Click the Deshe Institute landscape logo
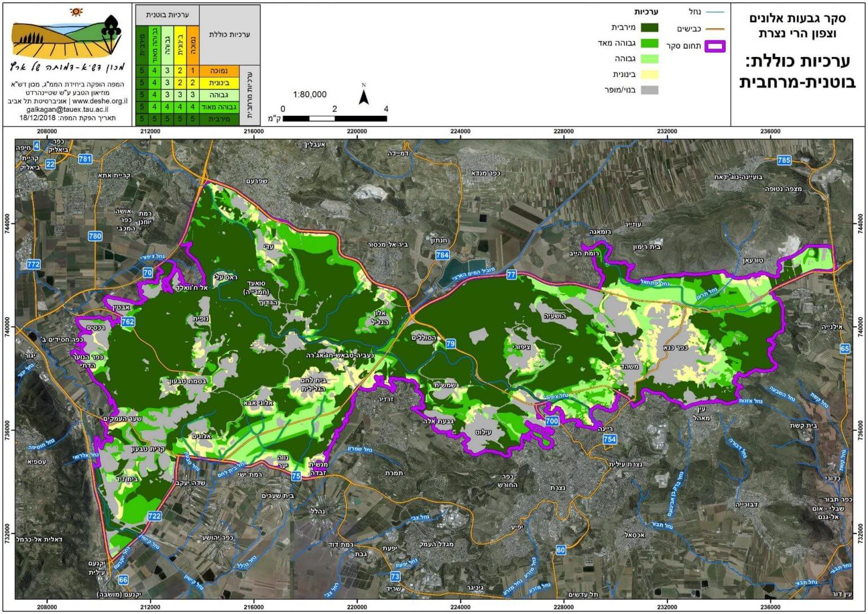The height and width of the screenshot is (614, 868). coord(67,37)
